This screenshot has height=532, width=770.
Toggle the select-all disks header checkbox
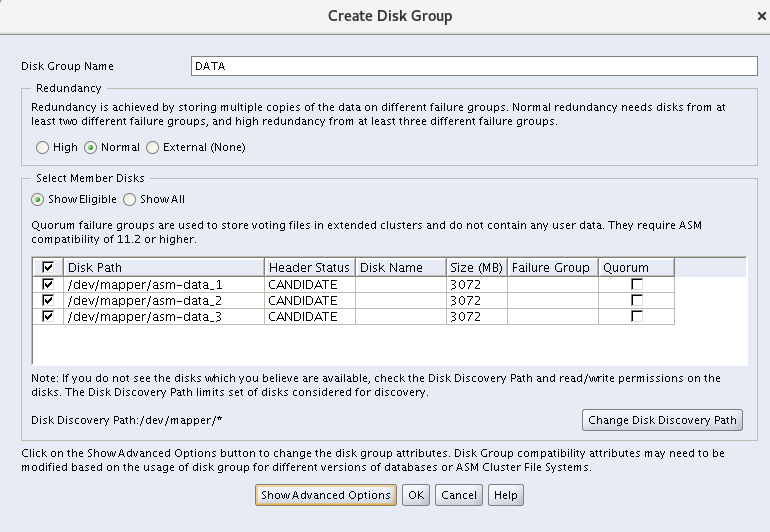[x=48, y=268]
